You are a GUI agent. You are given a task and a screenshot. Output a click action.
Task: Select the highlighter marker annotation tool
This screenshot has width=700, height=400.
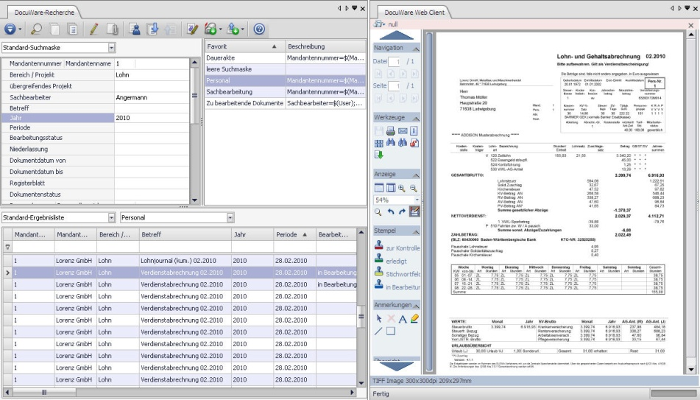[x=414, y=319]
